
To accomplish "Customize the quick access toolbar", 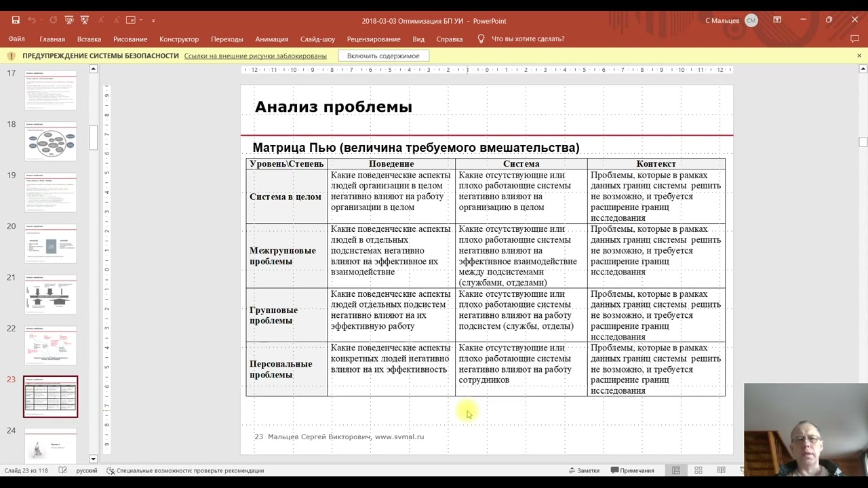I will point(153,20).
